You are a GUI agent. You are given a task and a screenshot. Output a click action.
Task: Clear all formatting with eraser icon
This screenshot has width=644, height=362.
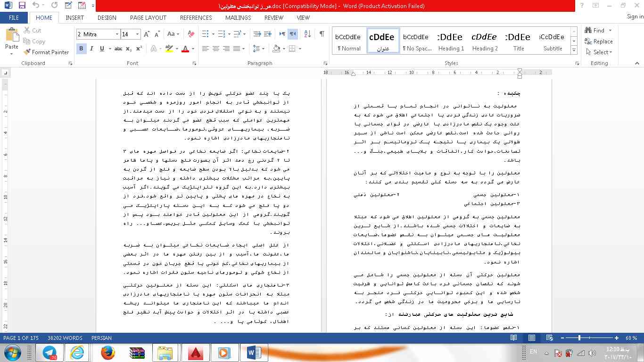(x=191, y=34)
